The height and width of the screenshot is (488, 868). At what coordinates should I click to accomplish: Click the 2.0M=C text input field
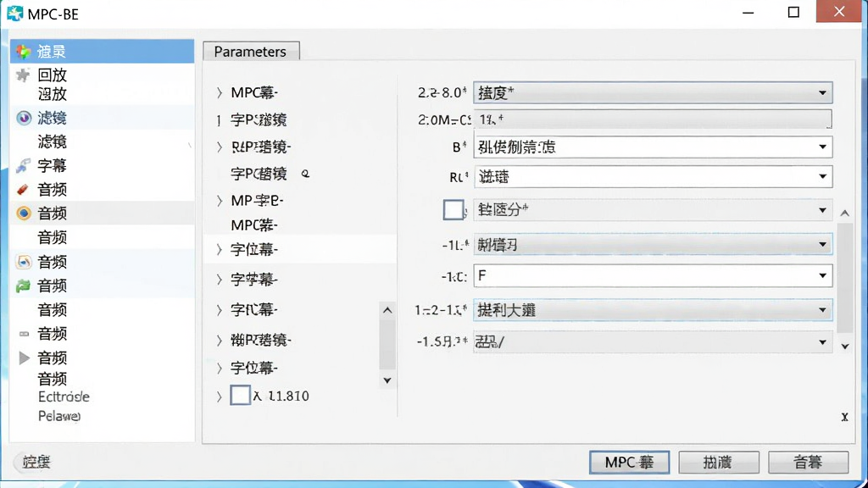click(653, 119)
